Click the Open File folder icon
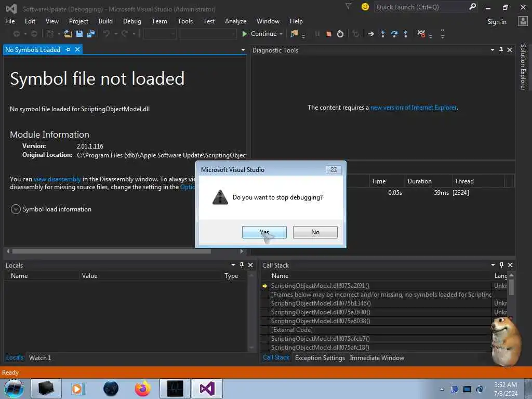532x399 pixels. coord(68,34)
